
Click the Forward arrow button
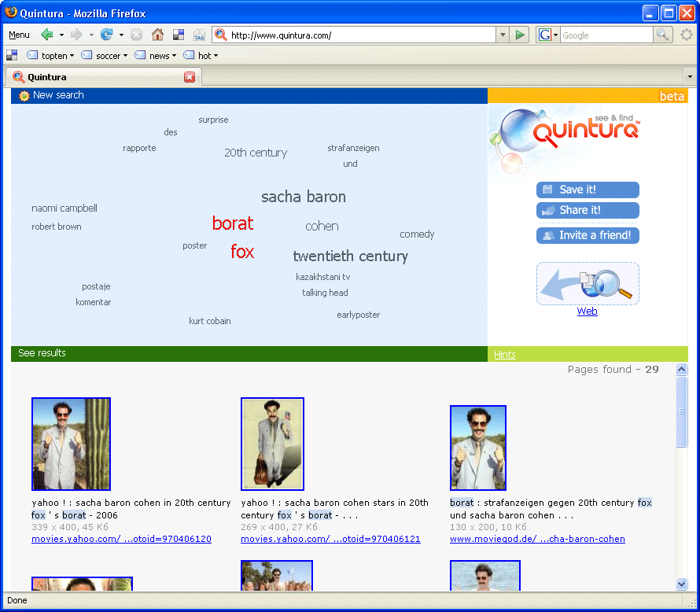76,35
